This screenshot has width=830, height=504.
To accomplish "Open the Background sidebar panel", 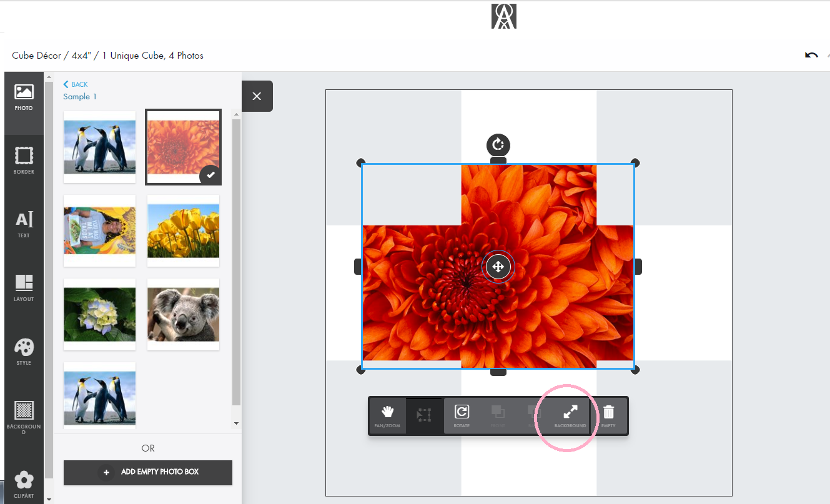I will coord(24,417).
